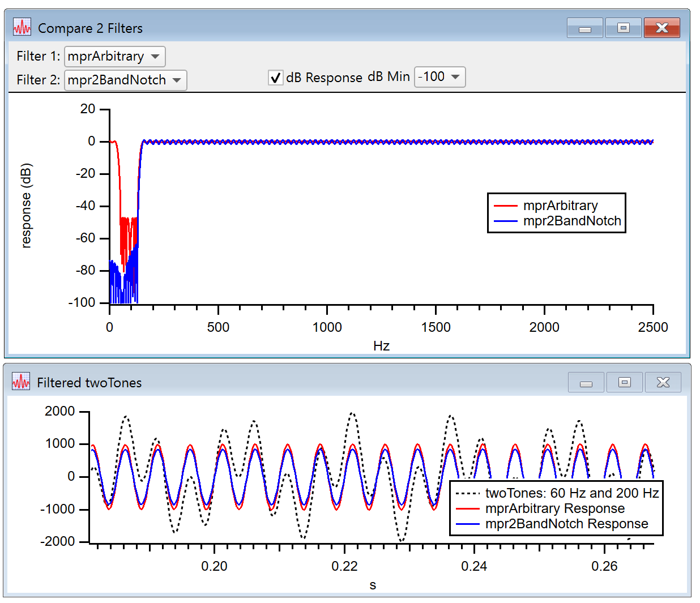The height and width of the screenshot is (603, 700).
Task: Close the Filtered twoTones window
Action: click(x=663, y=382)
